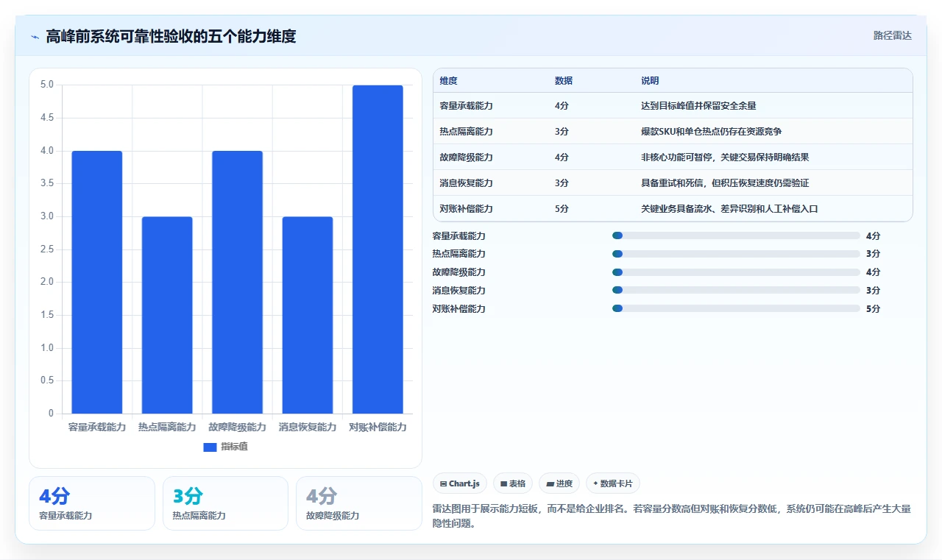Click the y-axis value 5.0

(47, 85)
